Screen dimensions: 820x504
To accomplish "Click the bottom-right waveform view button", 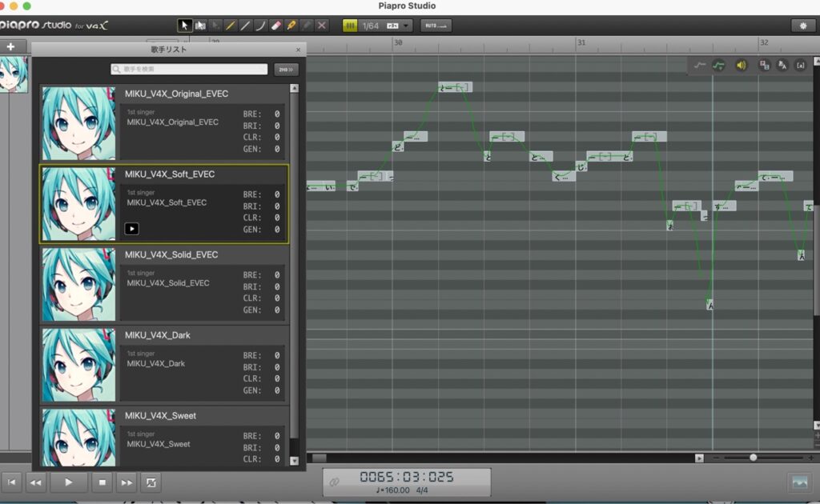I will [800, 482].
